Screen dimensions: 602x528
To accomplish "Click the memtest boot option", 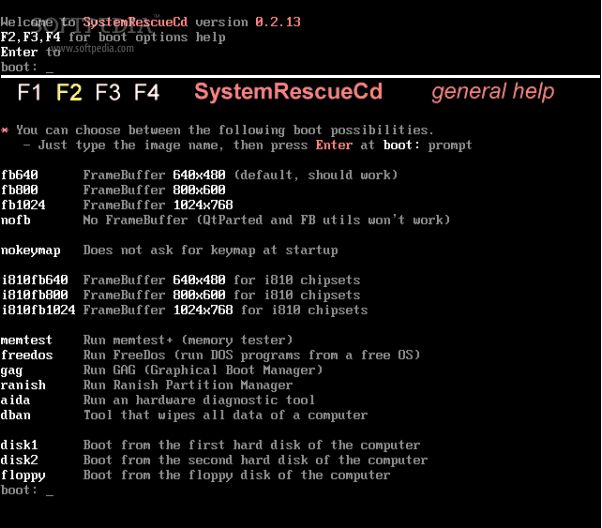I will coord(26,340).
